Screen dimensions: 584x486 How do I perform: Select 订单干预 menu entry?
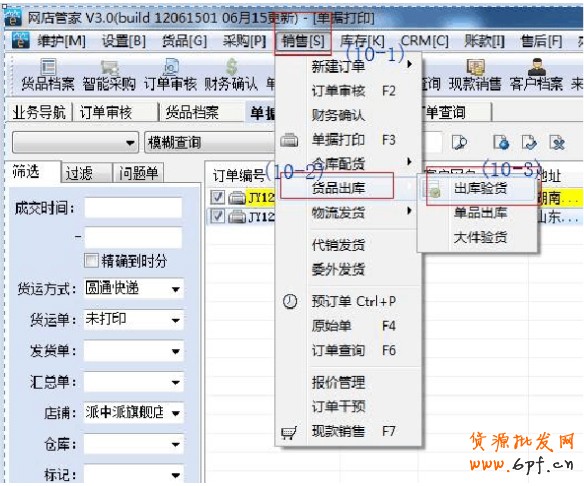coord(338,407)
